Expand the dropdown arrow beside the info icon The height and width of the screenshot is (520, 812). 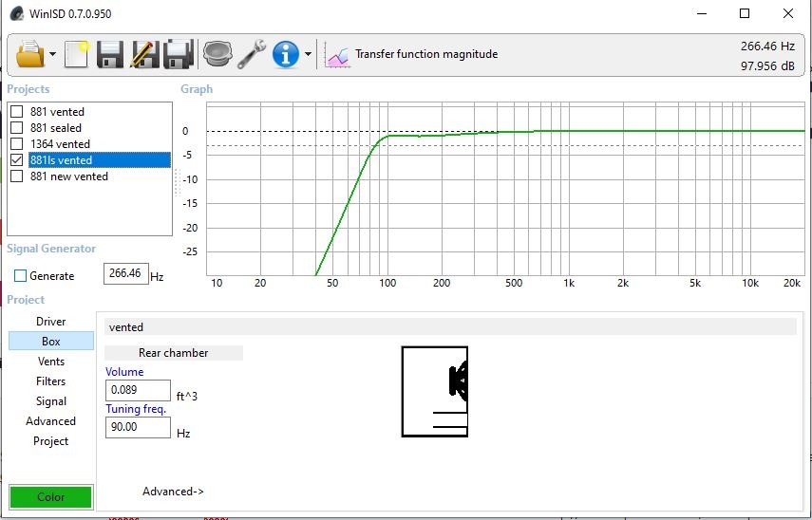point(308,54)
